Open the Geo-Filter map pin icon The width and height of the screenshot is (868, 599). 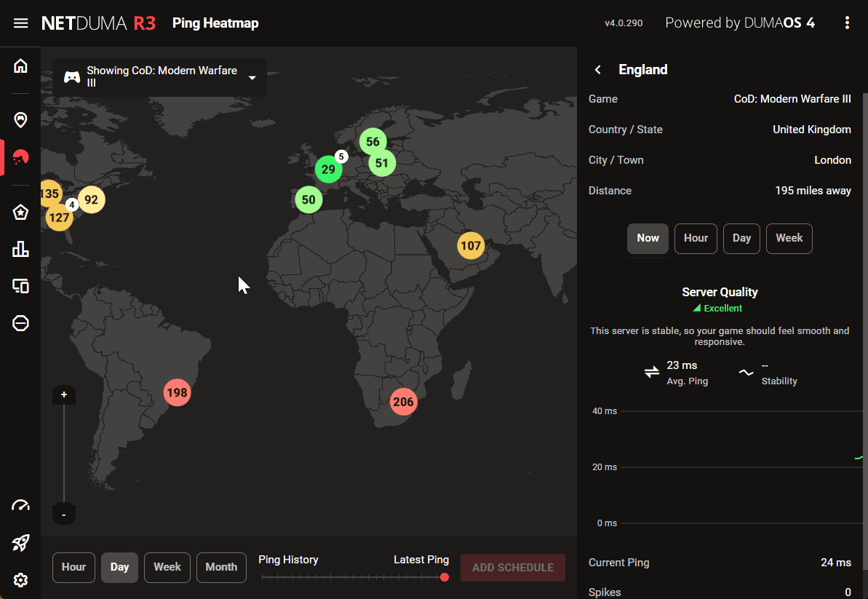tap(20, 119)
